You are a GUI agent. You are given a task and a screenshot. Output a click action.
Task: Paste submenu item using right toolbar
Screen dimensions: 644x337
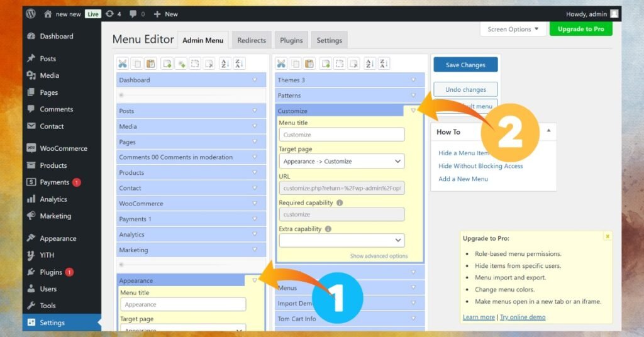[x=309, y=64]
